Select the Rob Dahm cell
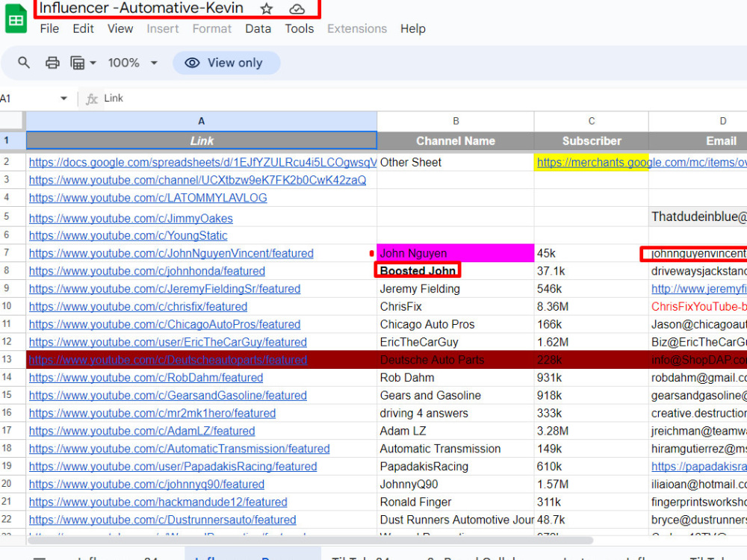This screenshot has width=747, height=560. tap(456, 378)
